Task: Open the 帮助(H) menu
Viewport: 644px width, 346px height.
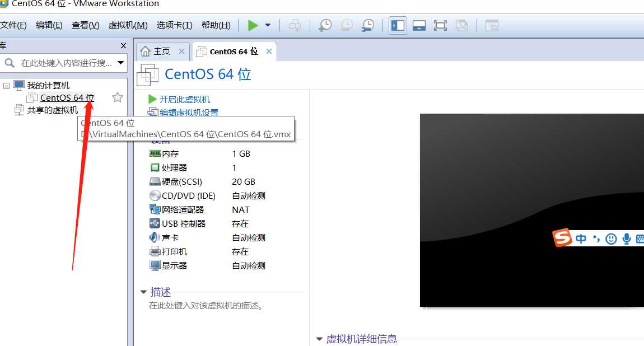Action: coord(216,25)
